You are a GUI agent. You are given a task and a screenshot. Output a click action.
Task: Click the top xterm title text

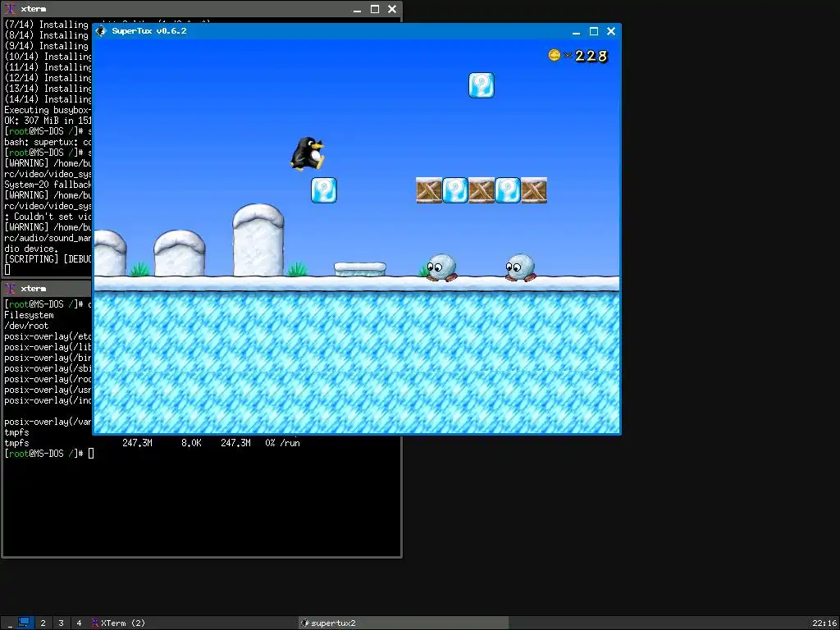tap(33, 9)
